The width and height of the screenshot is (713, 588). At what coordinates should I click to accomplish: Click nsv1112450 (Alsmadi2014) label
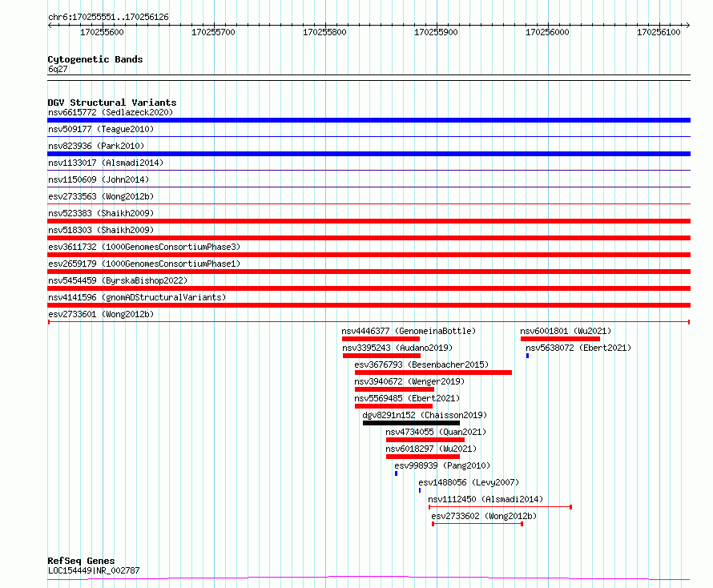(485, 499)
